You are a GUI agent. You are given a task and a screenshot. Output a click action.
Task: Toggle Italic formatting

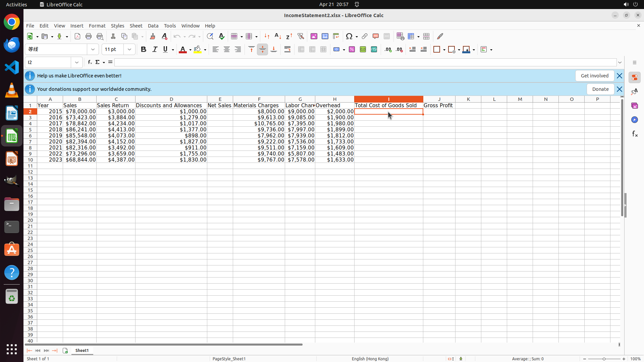pos(155,50)
